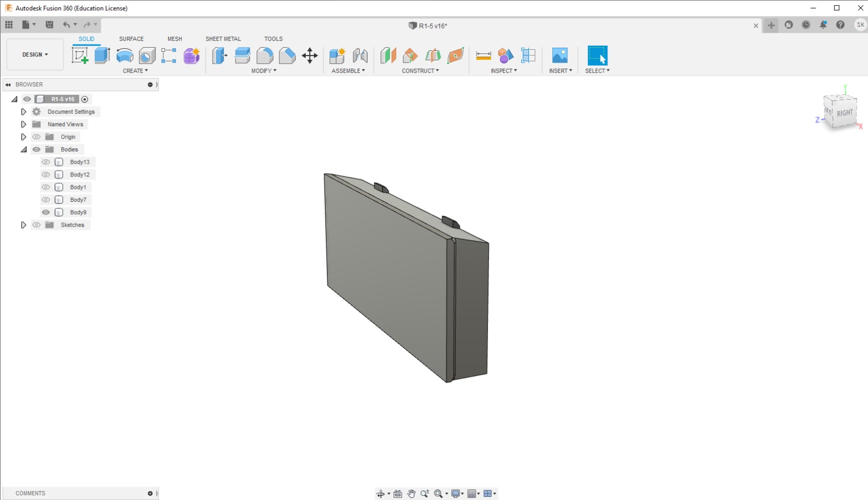Activate the Revolve tool
This screenshot has width=868, height=500.
coord(125,55)
